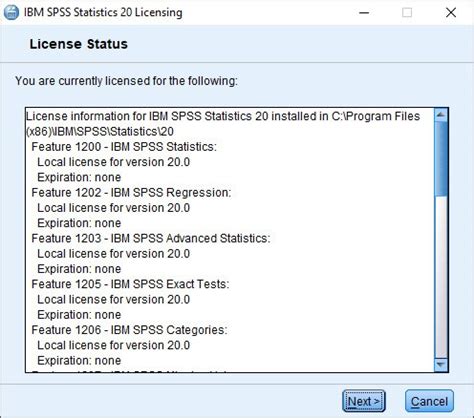474x418 pixels.
Task: Click 'Expiration: none' under Feature 1203
Action: 79,269
